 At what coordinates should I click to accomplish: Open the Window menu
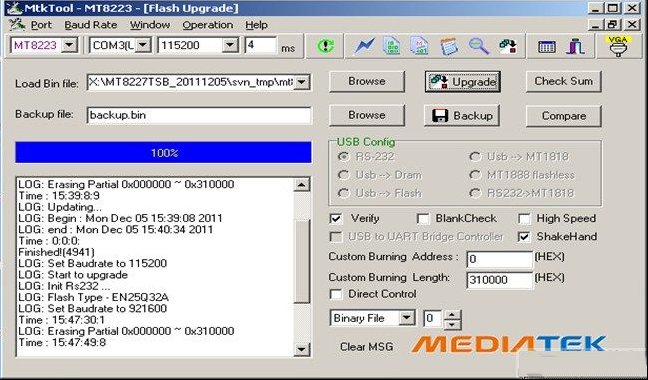(150, 25)
